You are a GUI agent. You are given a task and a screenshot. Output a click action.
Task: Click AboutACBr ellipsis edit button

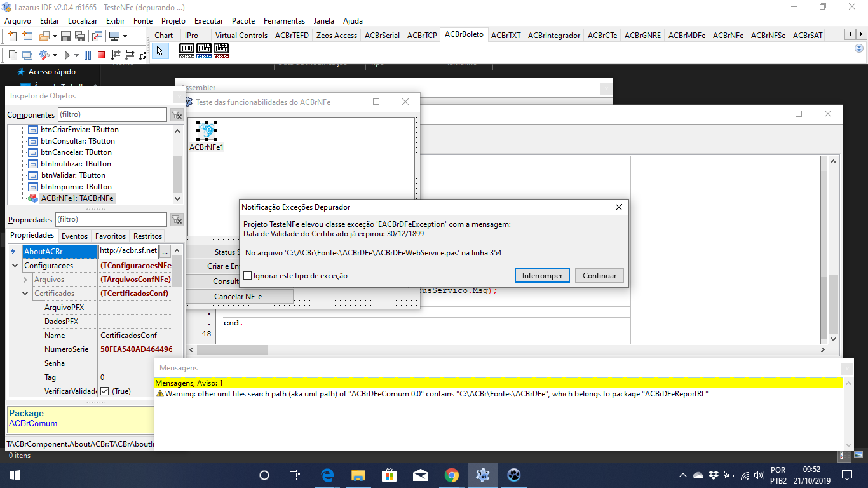(x=165, y=252)
